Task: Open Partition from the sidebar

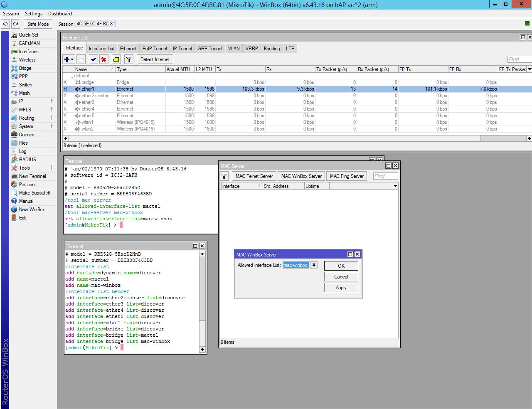Action: coord(27,185)
